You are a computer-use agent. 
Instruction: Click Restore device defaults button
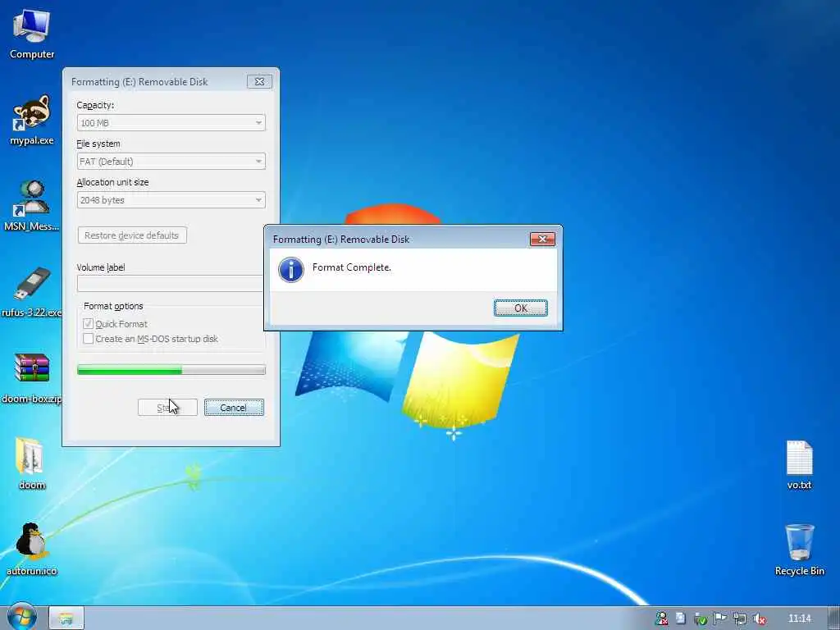click(x=132, y=235)
